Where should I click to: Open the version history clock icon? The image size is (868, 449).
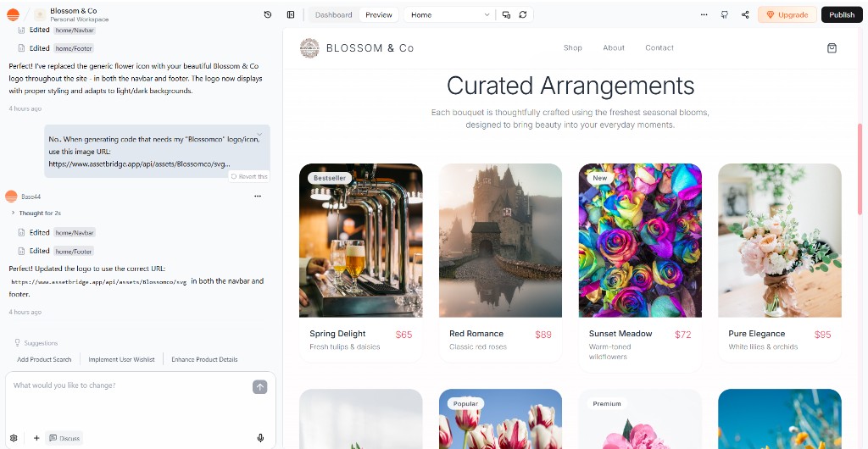[268, 15]
